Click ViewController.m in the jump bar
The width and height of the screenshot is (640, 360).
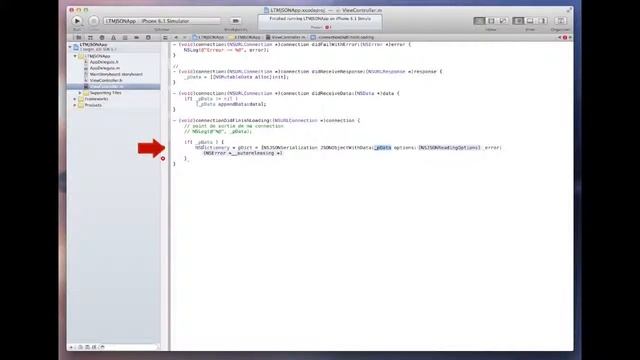pos(286,38)
